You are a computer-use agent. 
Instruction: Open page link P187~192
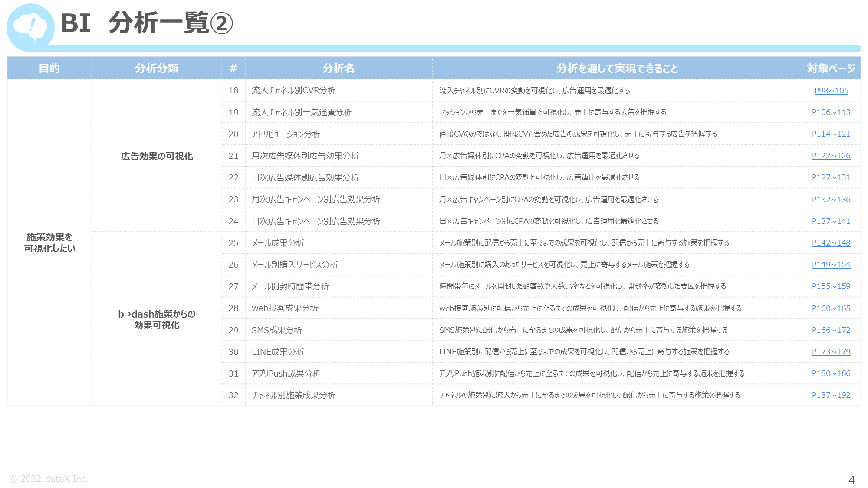(831, 395)
